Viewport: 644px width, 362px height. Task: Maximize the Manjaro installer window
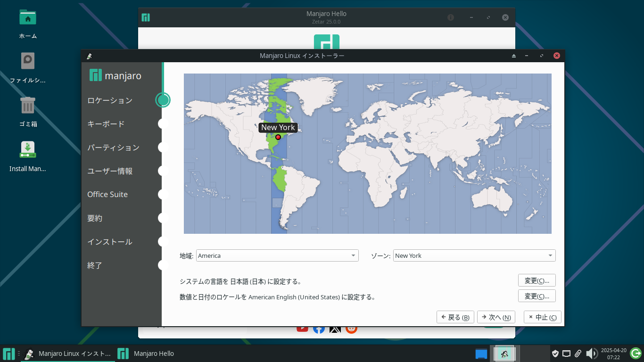[x=542, y=56]
